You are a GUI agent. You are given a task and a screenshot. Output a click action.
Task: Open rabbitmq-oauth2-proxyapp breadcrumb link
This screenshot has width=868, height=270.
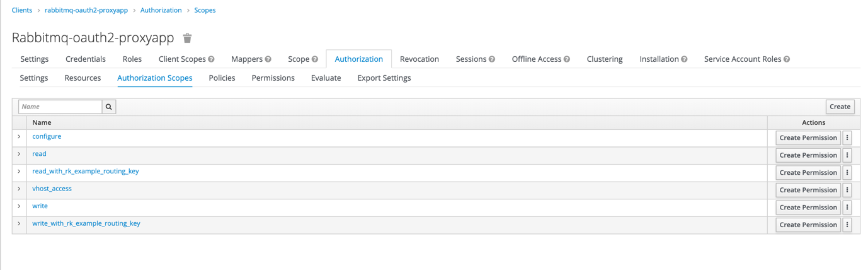(x=86, y=10)
